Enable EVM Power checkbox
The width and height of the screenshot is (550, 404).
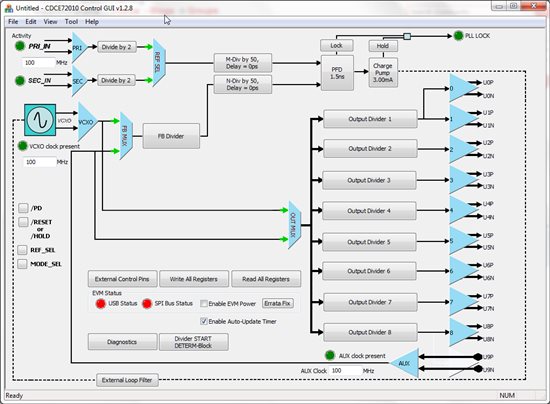[203, 304]
